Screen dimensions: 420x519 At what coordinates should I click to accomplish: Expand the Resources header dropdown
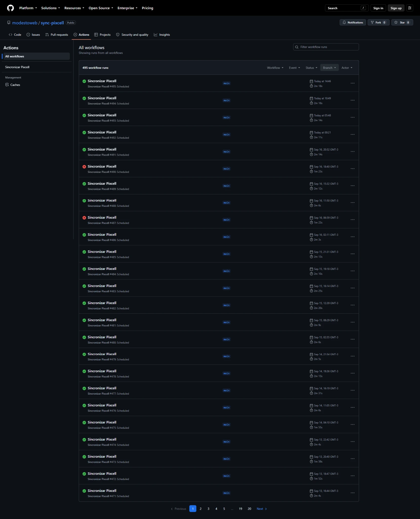tap(74, 8)
